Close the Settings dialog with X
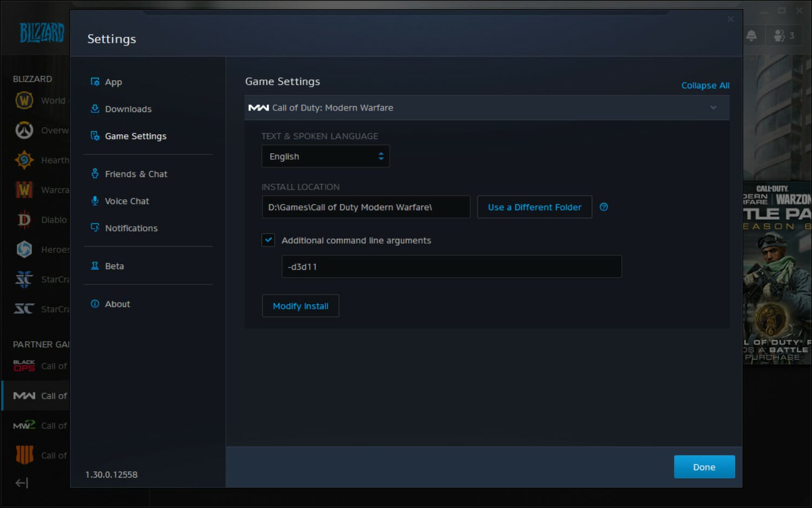812x508 pixels. (731, 19)
